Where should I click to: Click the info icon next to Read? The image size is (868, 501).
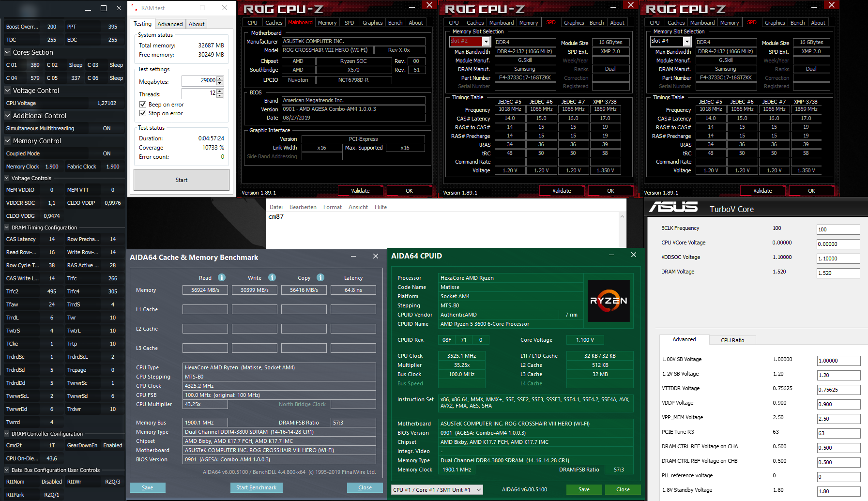pos(222,277)
